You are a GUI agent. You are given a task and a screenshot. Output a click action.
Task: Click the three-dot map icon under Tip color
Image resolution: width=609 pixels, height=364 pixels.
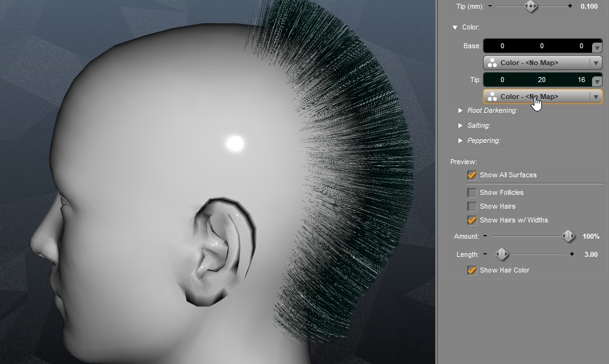point(492,96)
